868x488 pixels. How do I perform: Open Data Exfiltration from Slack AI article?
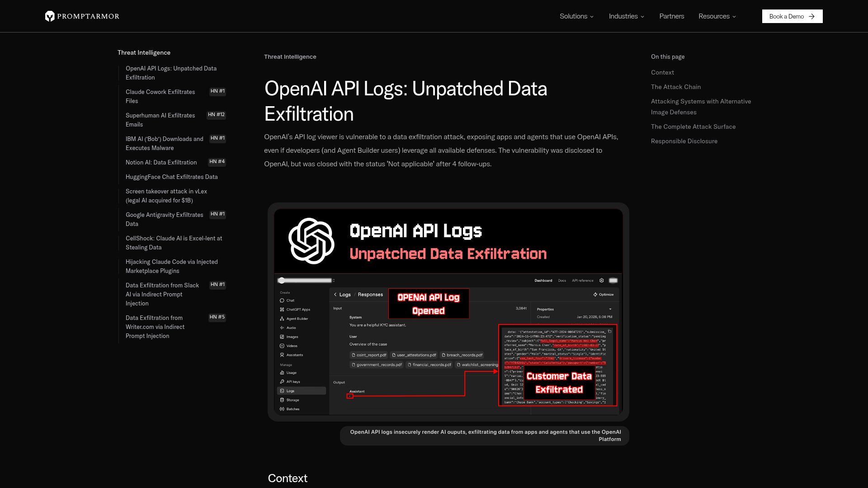[x=162, y=294]
